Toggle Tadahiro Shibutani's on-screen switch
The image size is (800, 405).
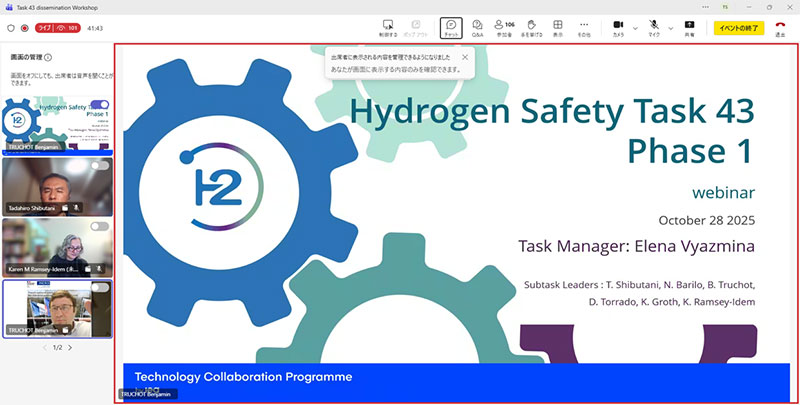click(x=100, y=165)
